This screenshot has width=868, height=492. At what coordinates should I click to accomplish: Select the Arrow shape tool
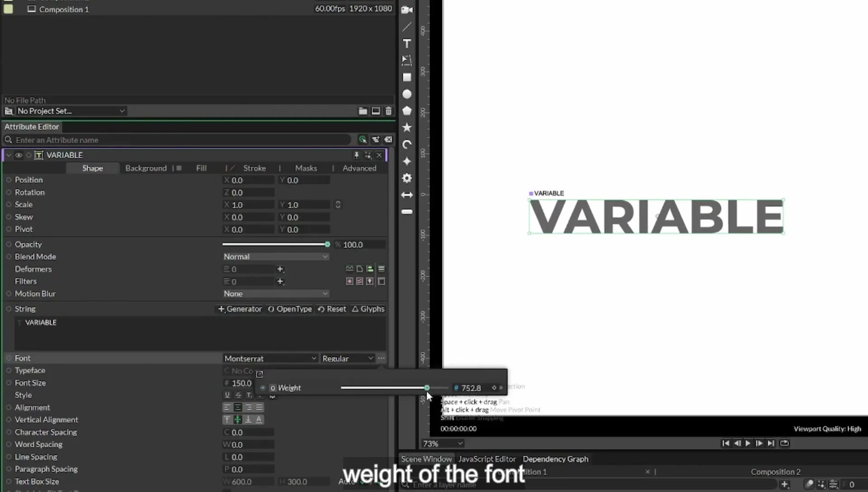pyautogui.click(x=407, y=195)
